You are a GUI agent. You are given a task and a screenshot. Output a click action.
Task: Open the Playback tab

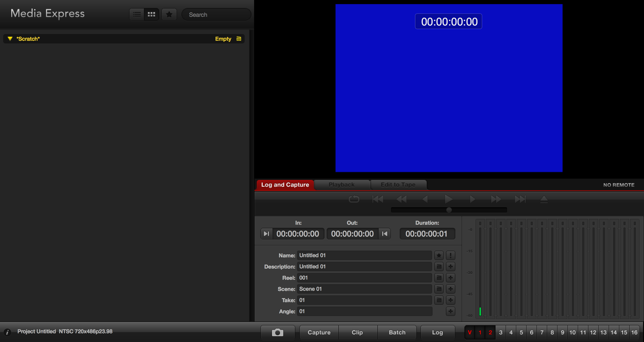pos(341,185)
